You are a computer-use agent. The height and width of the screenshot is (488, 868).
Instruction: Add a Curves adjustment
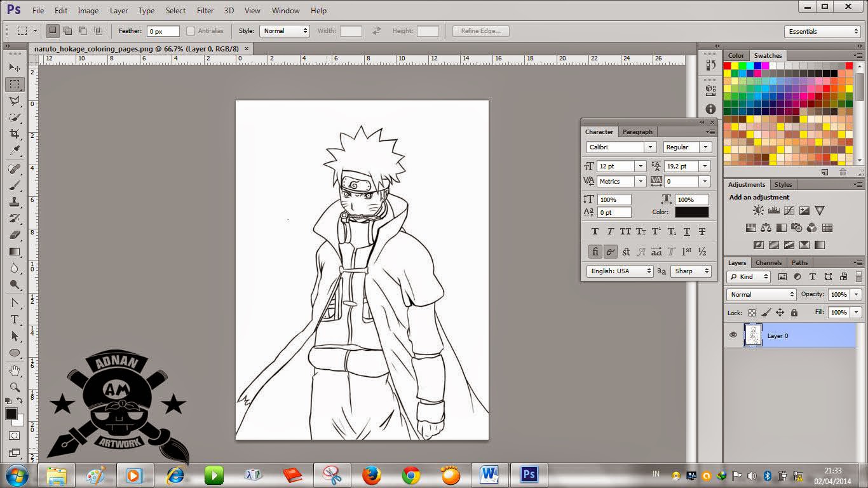789,210
